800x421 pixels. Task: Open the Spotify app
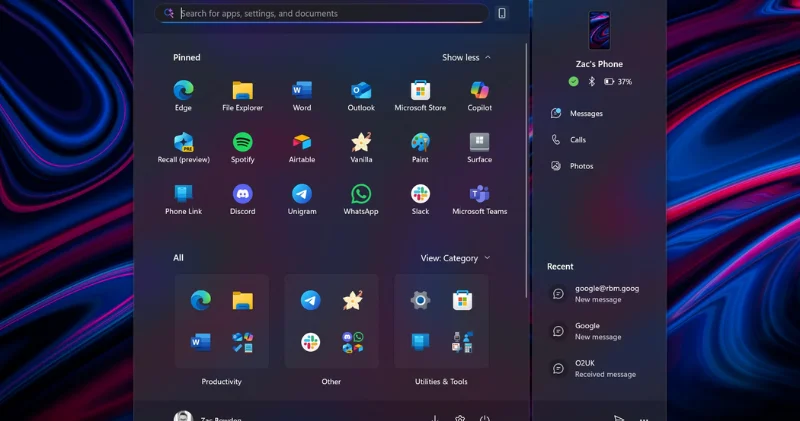click(x=242, y=148)
